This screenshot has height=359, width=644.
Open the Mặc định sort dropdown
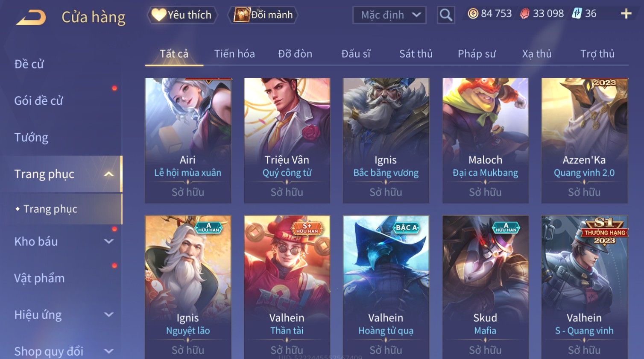389,15
